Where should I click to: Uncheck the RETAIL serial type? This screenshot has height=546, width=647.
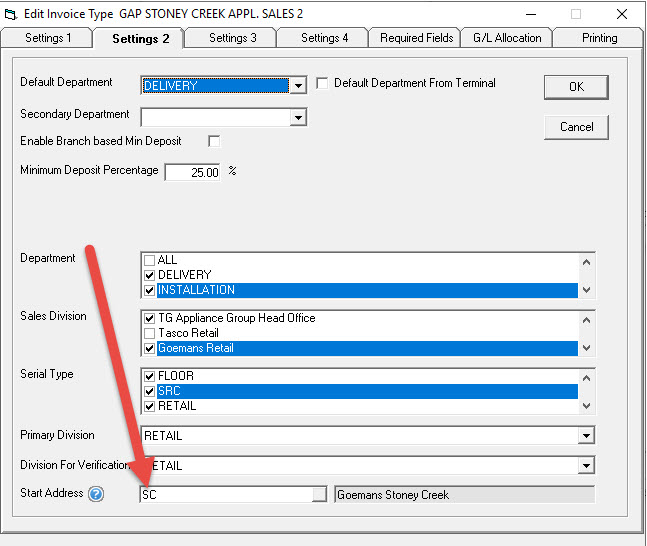click(149, 406)
